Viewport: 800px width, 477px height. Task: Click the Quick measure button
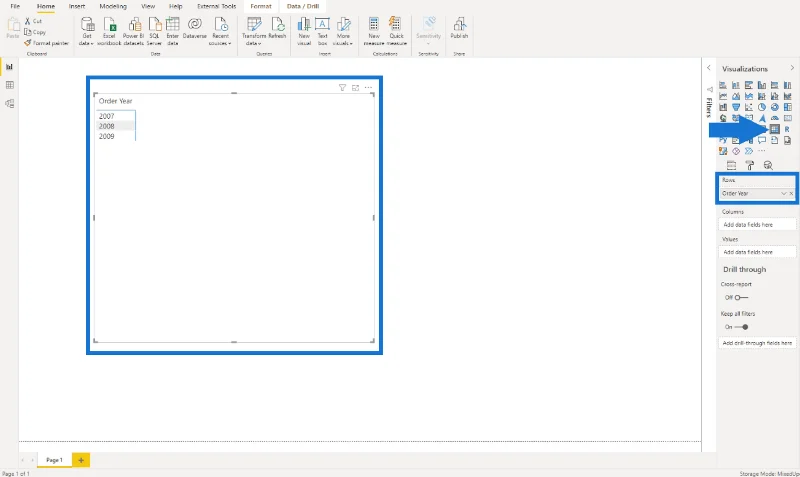(396, 32)
